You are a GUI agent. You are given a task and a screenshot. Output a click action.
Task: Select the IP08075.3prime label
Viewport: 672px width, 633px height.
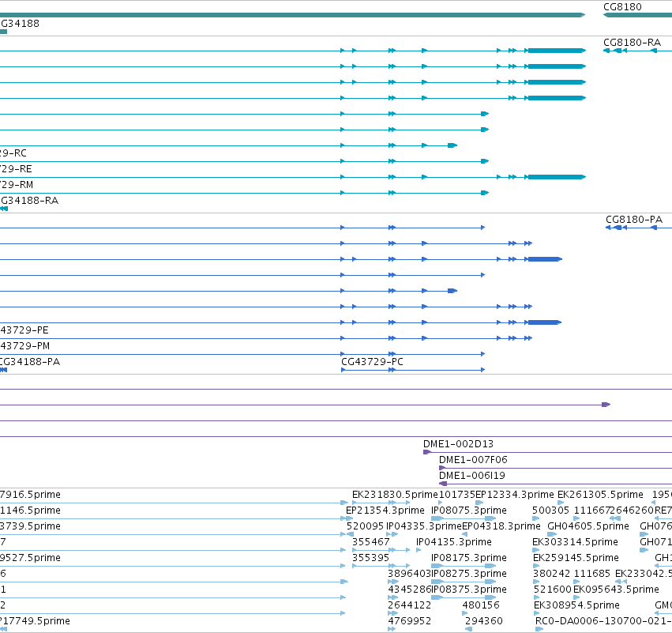pos(469,511)
